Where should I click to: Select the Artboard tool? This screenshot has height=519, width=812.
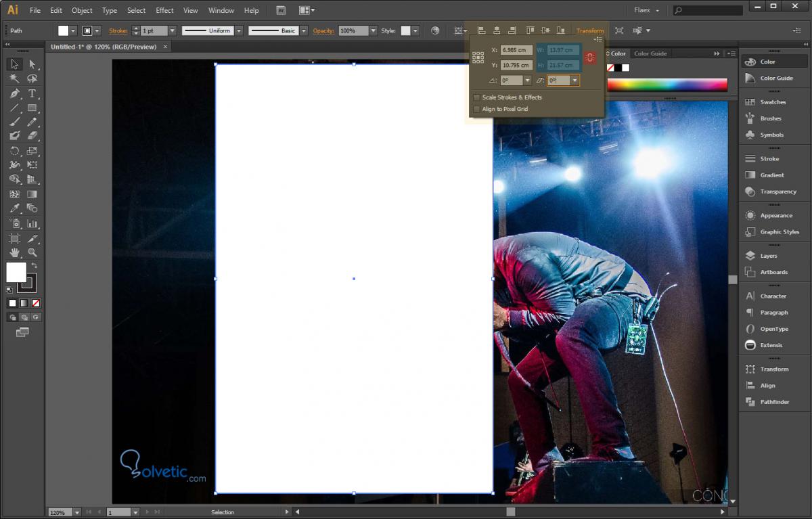14,238
